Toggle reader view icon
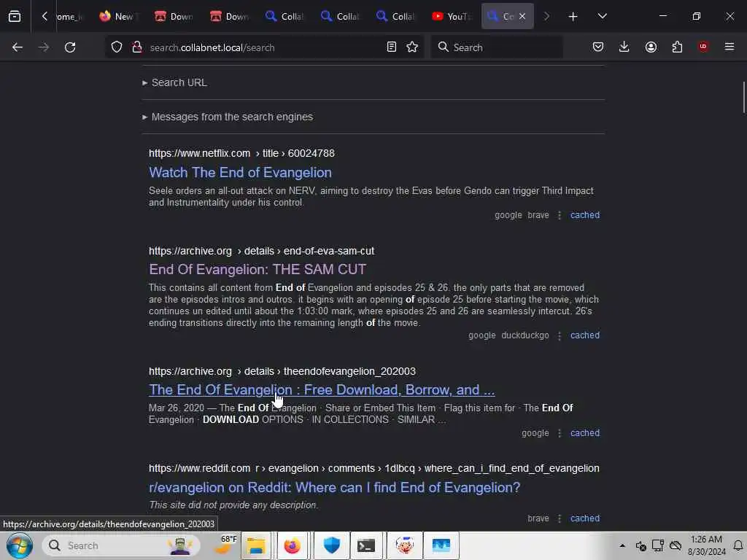 [x=392, y=47]
